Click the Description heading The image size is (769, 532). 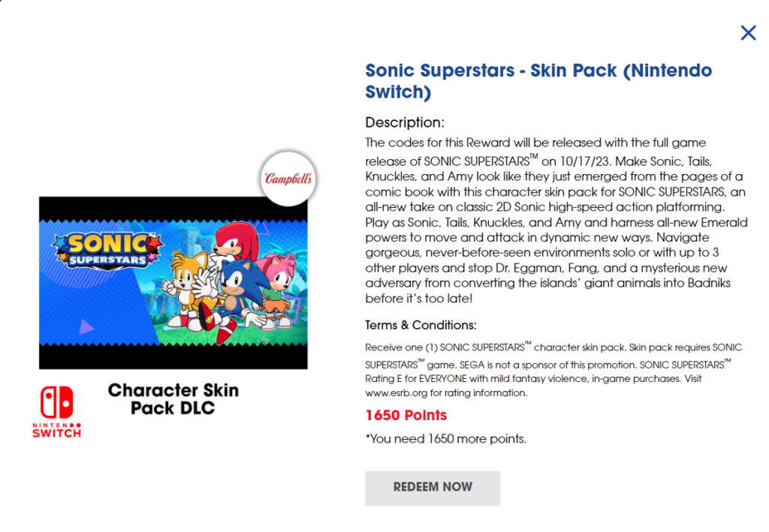404,122
